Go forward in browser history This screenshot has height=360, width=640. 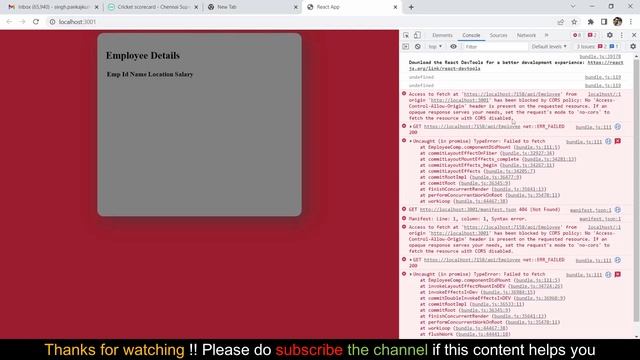[22, 22]
